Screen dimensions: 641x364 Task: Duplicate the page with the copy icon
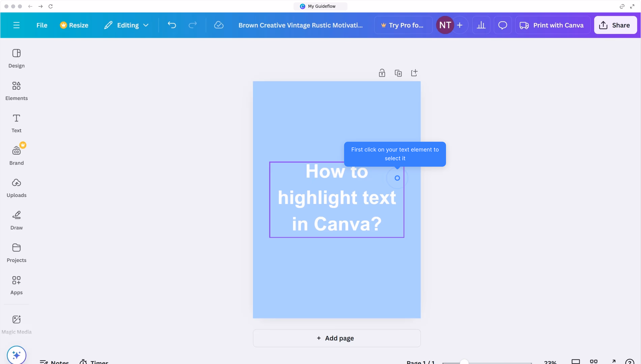pyautogui.click(x=398, y=73)
